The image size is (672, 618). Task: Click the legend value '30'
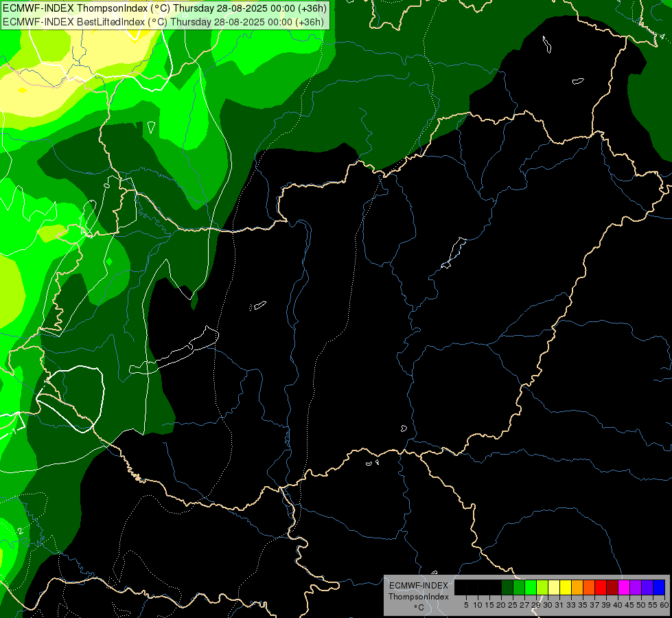pyautogui.click(x=548, y=605)
